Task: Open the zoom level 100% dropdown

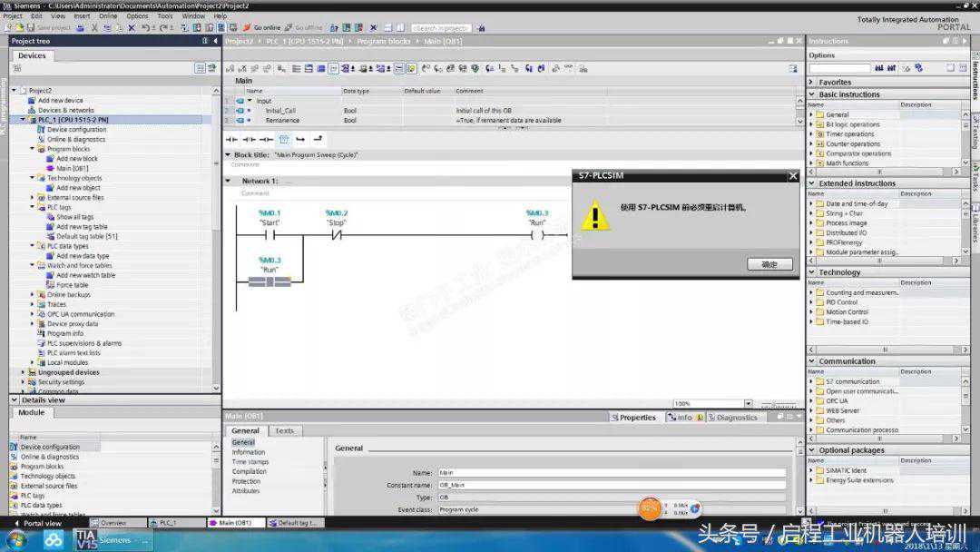Action: point(748,404)
